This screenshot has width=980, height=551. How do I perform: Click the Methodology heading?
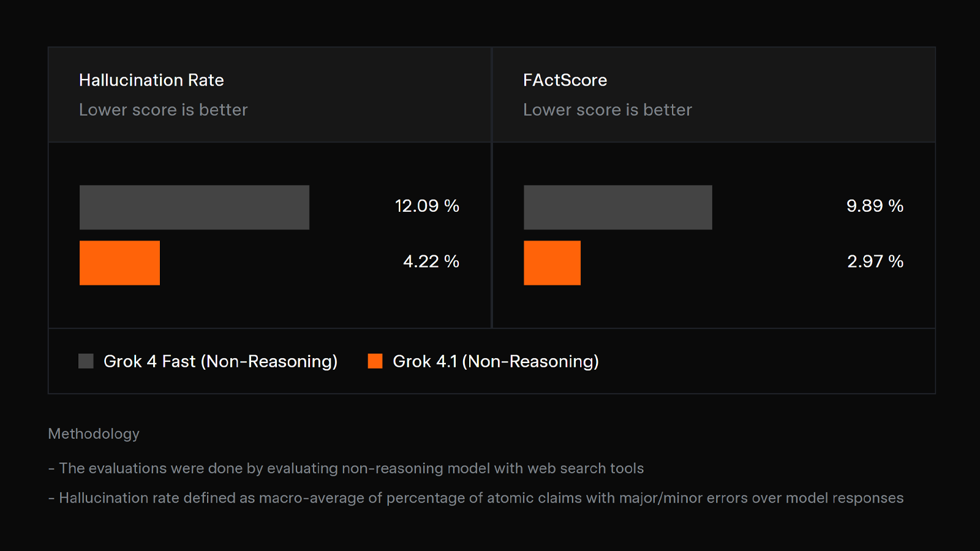[x=94, y=433]
